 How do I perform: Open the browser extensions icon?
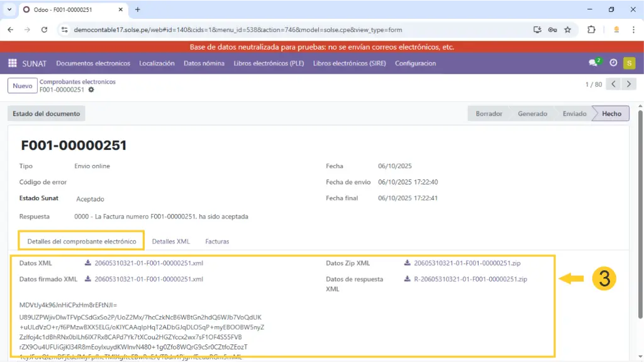pyautogui.click(x=591, y=30)
